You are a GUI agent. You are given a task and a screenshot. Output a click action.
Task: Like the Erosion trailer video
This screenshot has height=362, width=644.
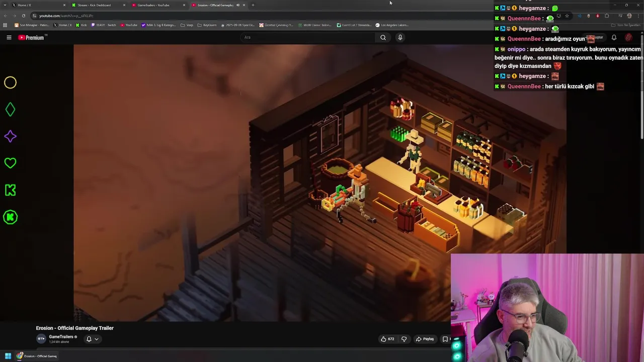pos(387,339)
